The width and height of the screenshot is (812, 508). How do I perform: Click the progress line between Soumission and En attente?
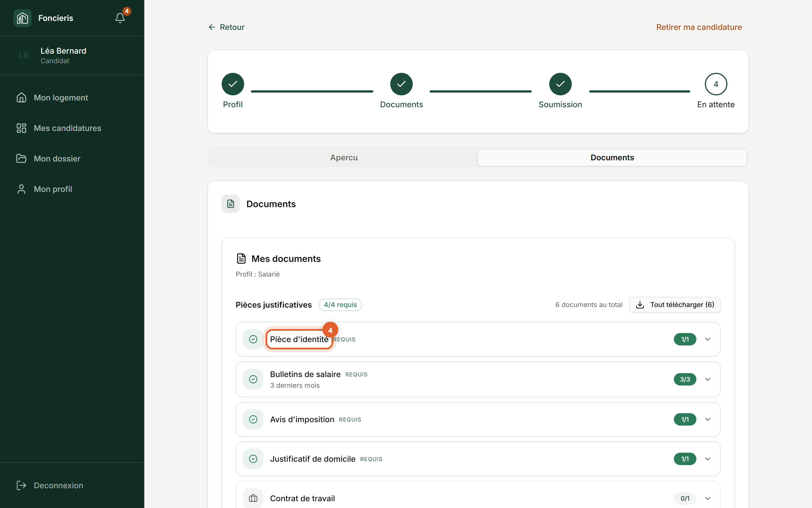click(639, 91)
